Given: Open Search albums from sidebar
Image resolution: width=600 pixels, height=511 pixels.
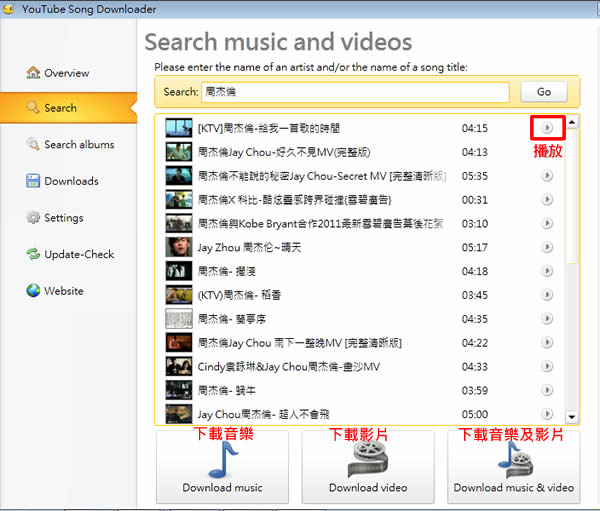Looking at the screenshot, I should pos(70,144).
